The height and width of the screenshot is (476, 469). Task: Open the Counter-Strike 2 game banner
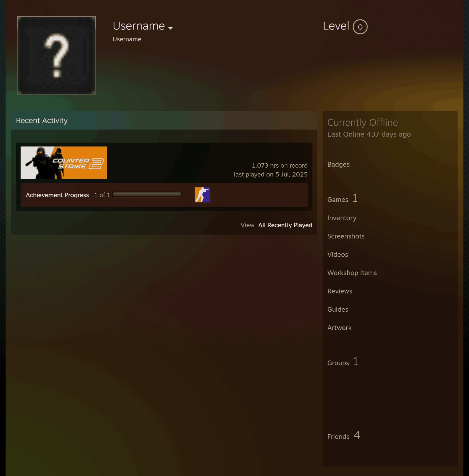coord(64,163)
